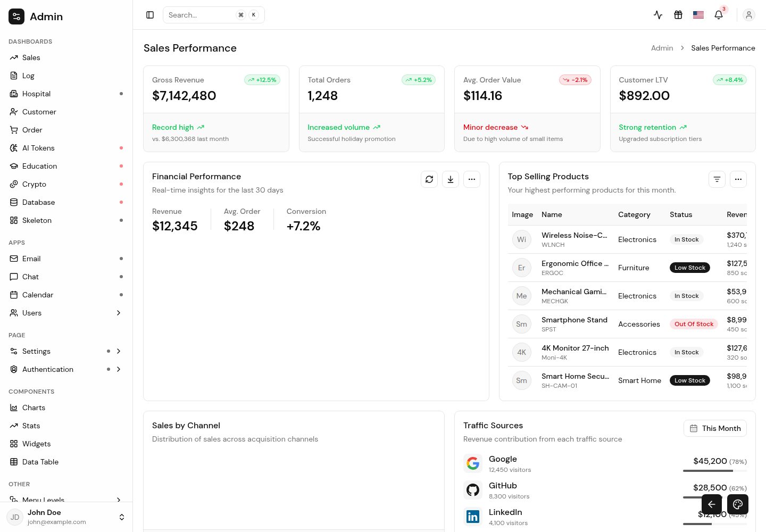Click the Admin breadcrumb link
The height and width of the screenshot is (532, 766).
tap(662, 48)
